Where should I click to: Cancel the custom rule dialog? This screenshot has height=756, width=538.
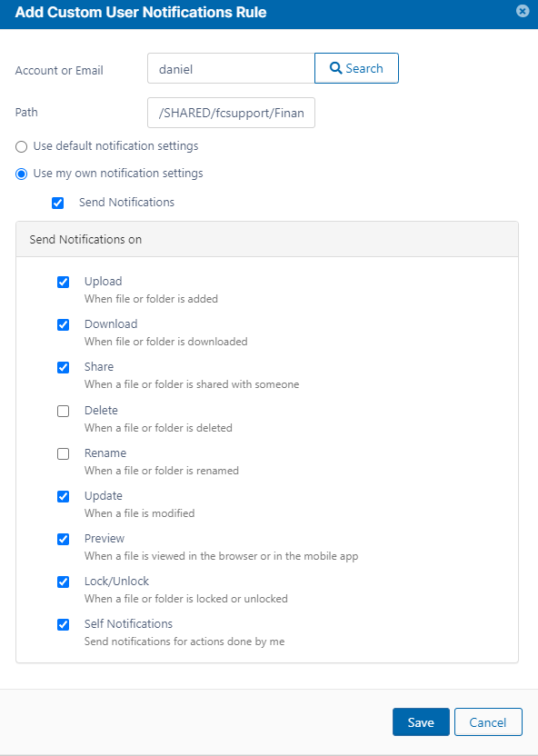coord(488,721)
